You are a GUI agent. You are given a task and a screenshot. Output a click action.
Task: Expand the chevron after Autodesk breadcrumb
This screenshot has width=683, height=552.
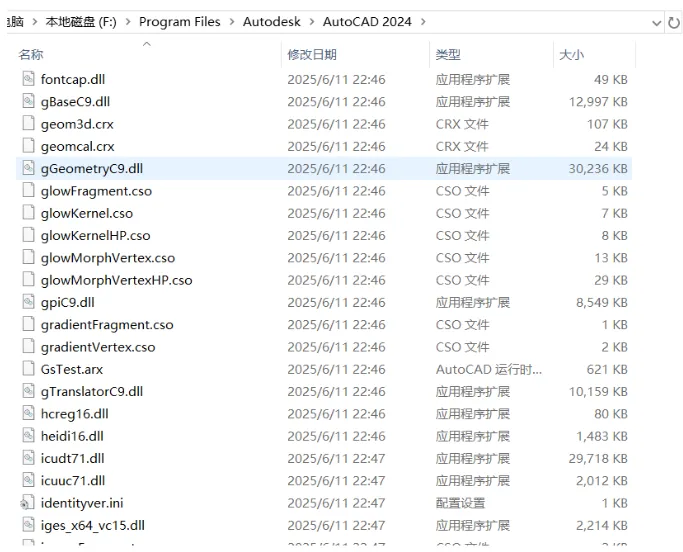pos(312,21)
